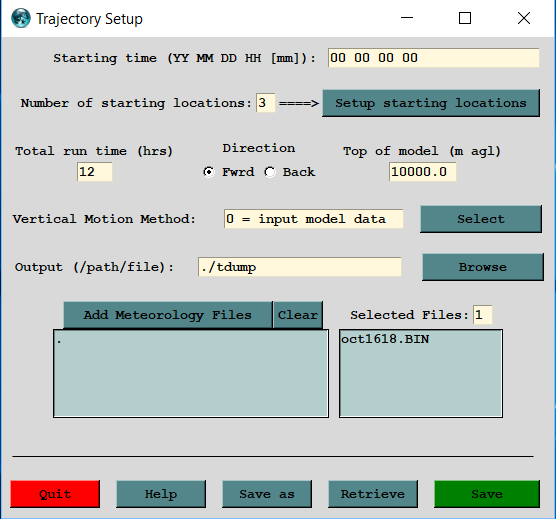Click the Total run time field
Viewport: 556px width, 519px height.
pyautogui.click(x=95, y=172)
